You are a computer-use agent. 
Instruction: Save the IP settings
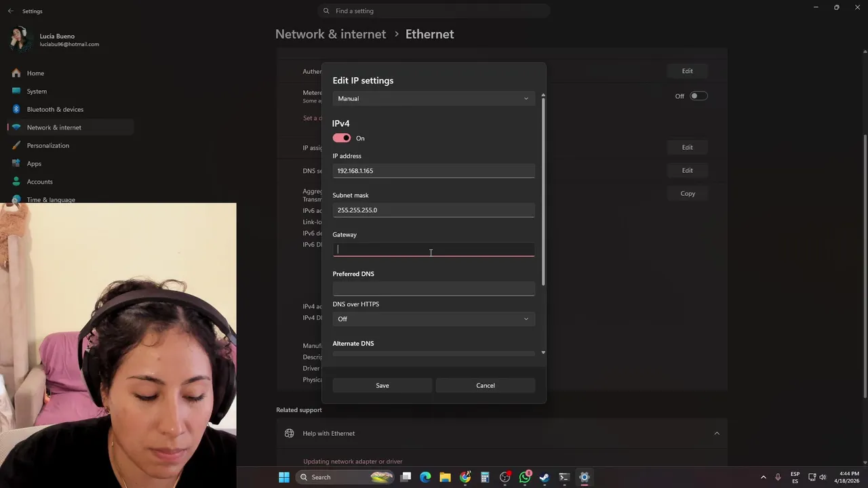(x=382, y=386)
